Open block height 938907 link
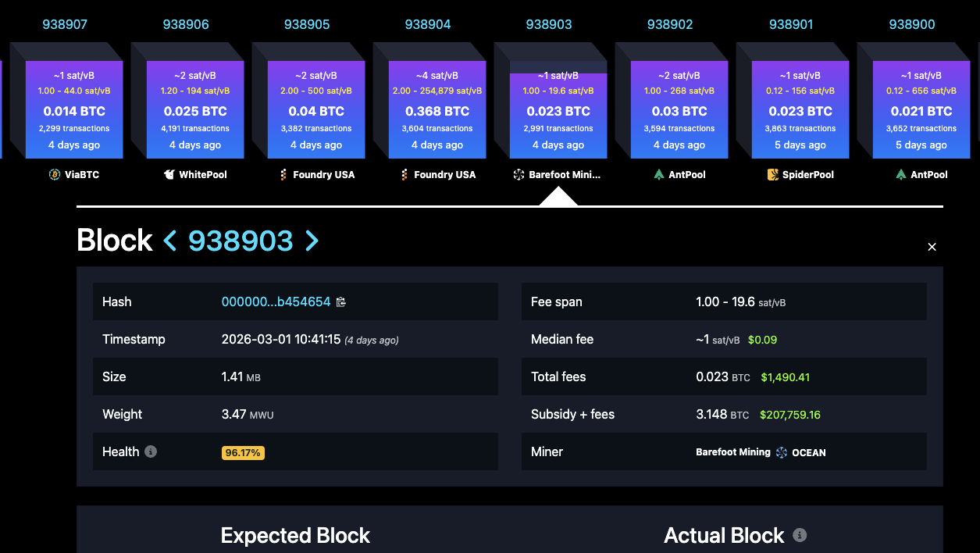This screenshot has height=553, width=980. (65, 24)
